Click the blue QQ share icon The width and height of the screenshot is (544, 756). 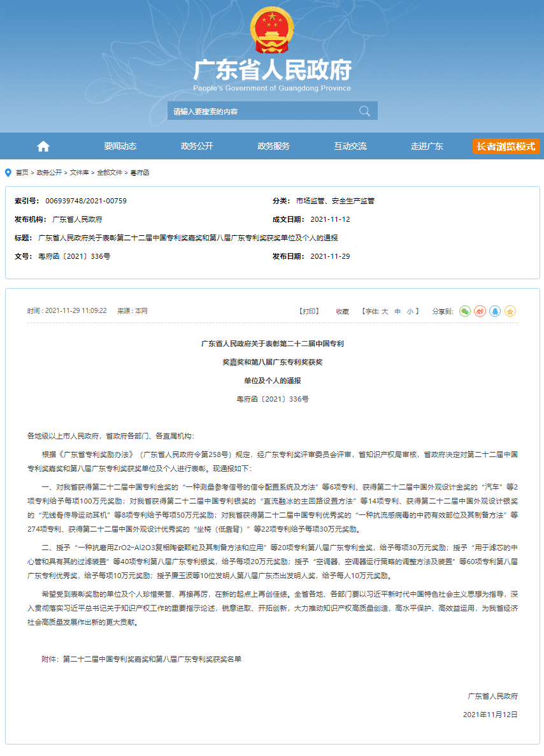pyautogui.click(x=495, y=310)
